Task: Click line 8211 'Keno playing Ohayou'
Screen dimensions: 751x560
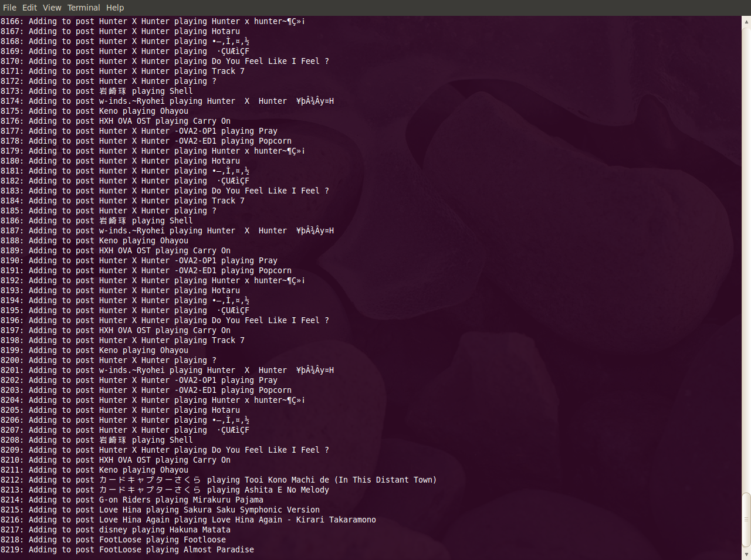Action: tap(144, 470)
